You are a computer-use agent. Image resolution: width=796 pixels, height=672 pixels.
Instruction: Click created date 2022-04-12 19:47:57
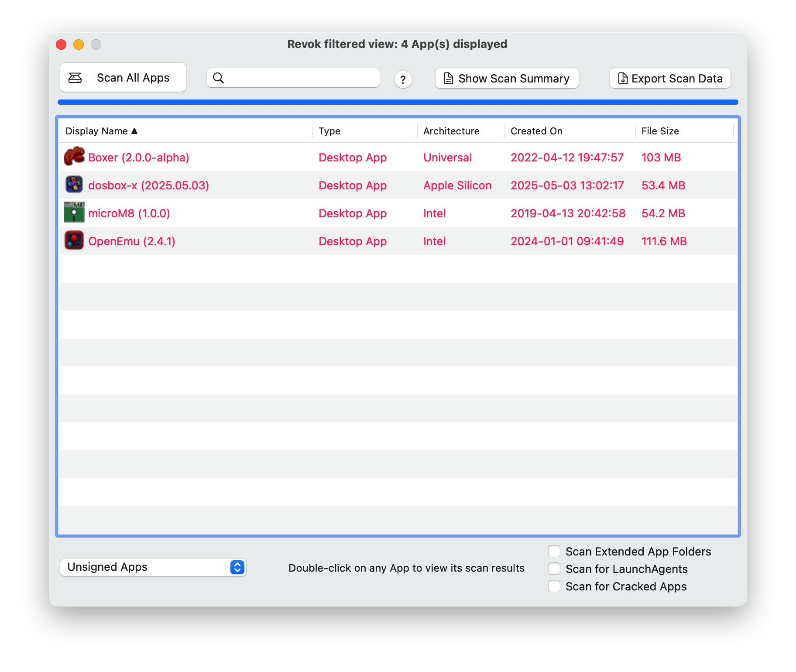tap(567, 158)
